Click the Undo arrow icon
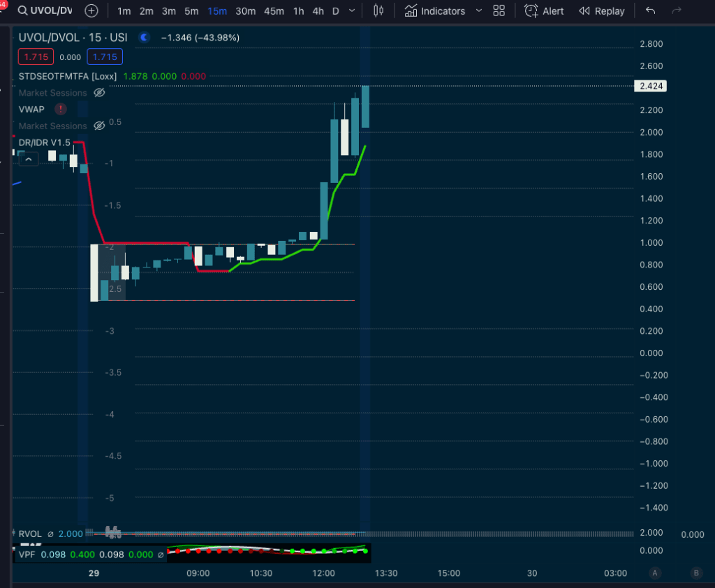The image size is (715, 588). click(x=651, y=11)
